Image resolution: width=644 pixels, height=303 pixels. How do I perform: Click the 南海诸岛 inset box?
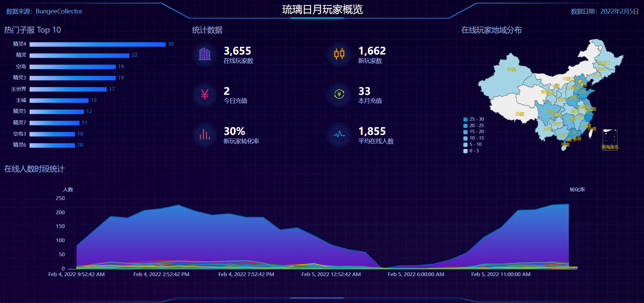coord(610,140)
